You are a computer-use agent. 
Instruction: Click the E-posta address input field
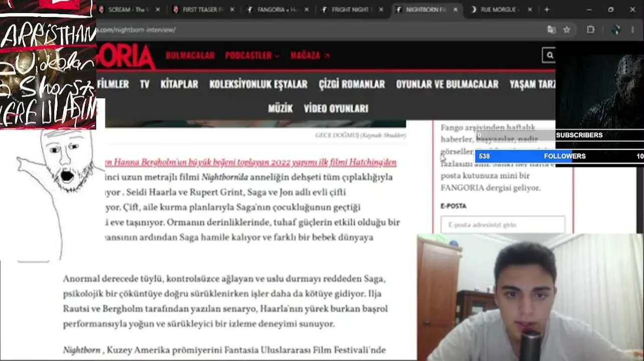click(x=503, y=225)
